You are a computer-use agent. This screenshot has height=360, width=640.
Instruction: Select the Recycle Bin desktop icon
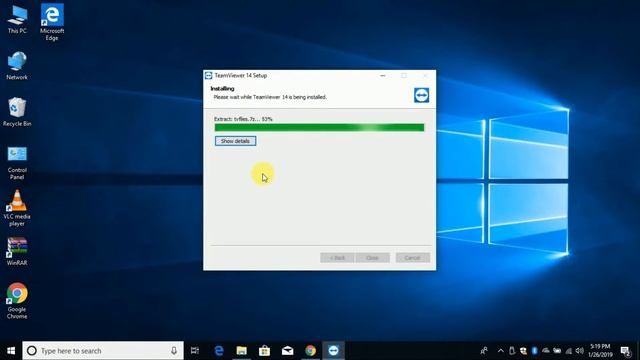(17, 112)
